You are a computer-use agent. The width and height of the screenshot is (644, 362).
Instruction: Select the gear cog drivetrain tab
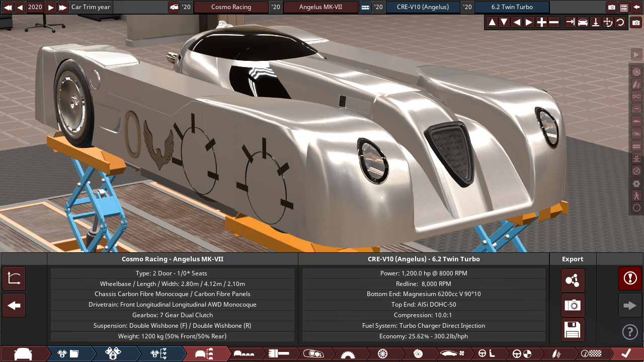348,353
